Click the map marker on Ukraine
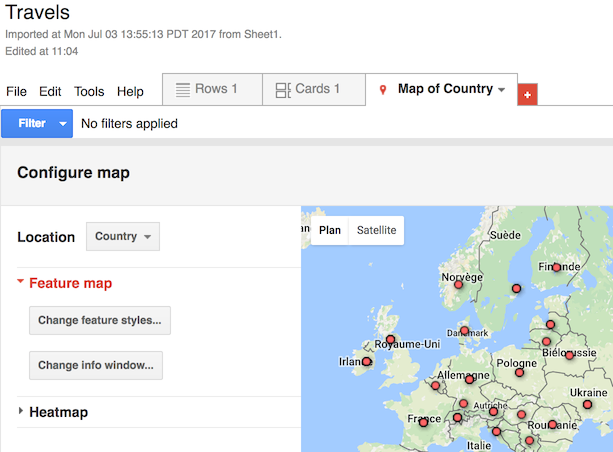Viewport: 613px width, 452px height. point(587,405)
